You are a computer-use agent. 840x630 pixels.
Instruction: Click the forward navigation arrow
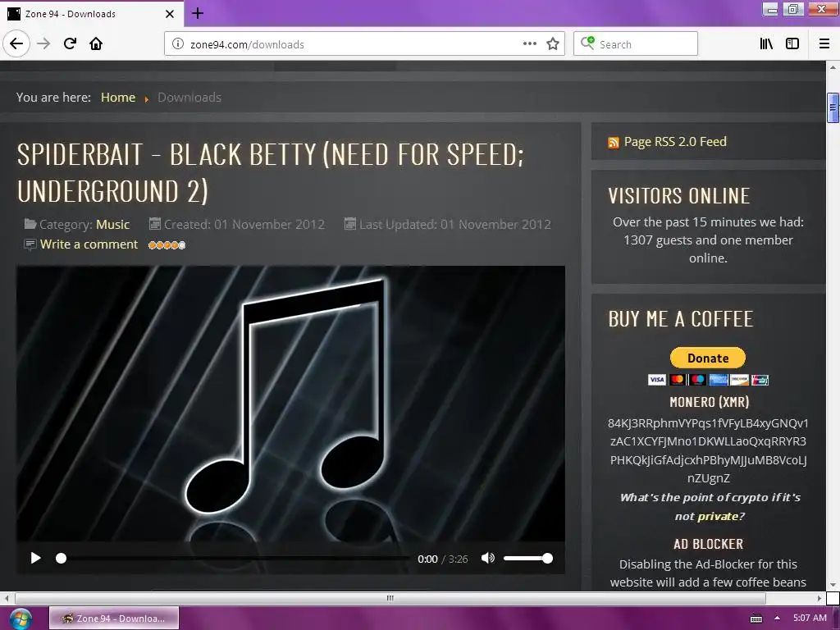pyautogui.click(x=43, y=44)
